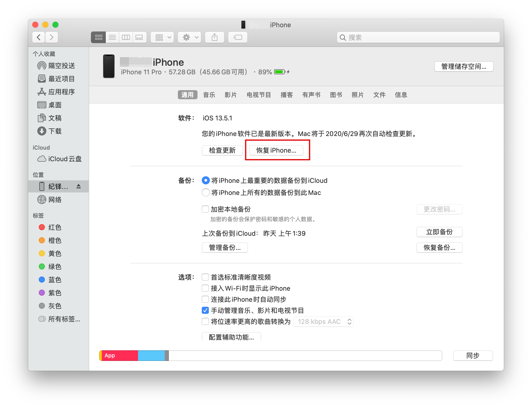
Task: Switch to gallery view
Action: [x=140, y=37]
